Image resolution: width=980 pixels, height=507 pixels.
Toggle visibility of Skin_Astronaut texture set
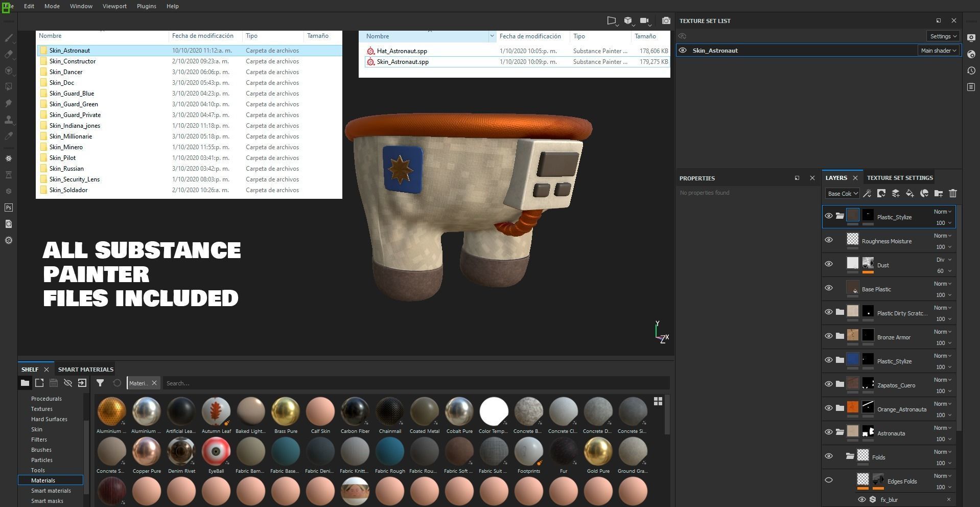(x=683, y=50)
